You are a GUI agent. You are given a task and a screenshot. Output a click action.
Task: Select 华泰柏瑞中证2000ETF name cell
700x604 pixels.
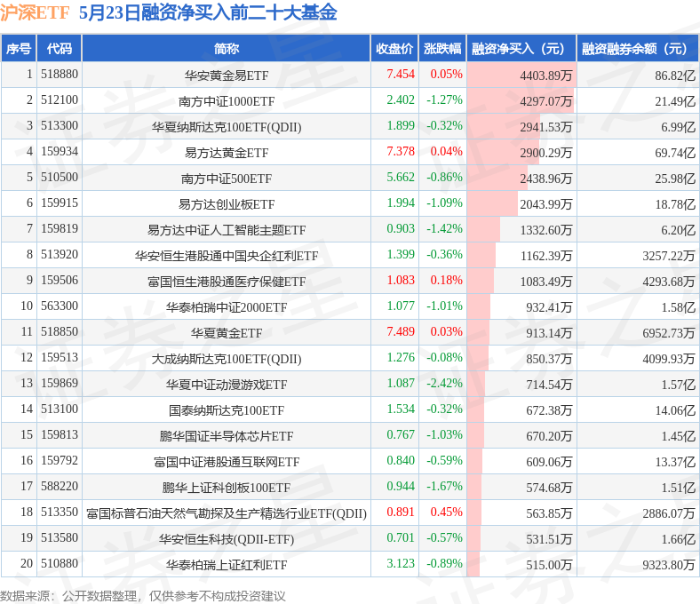pos(227,307)
